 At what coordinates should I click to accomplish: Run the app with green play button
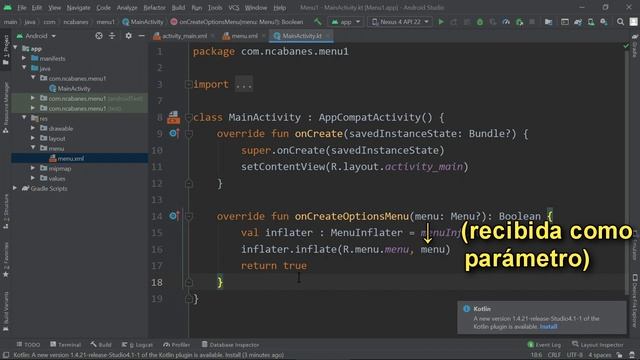[441, 22]
